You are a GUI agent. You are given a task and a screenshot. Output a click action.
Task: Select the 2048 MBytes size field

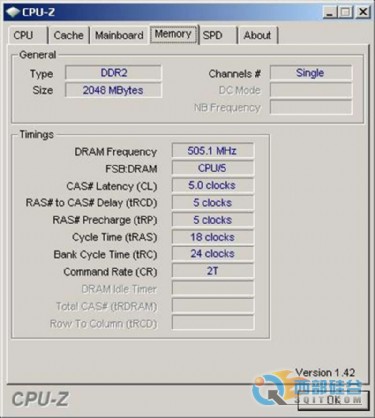113,90
